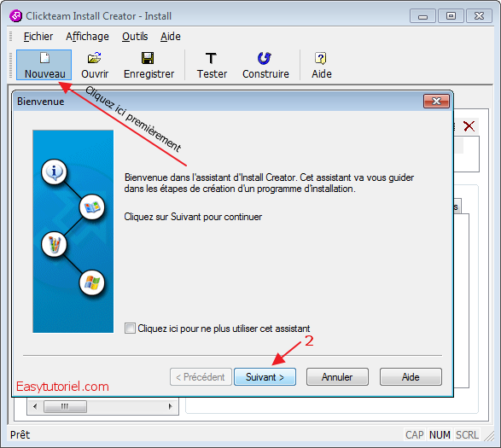The width and height of the screenshot is (501, 448).
Task: Close the Bienvenue dialog
Action: [x=436, y=102]
